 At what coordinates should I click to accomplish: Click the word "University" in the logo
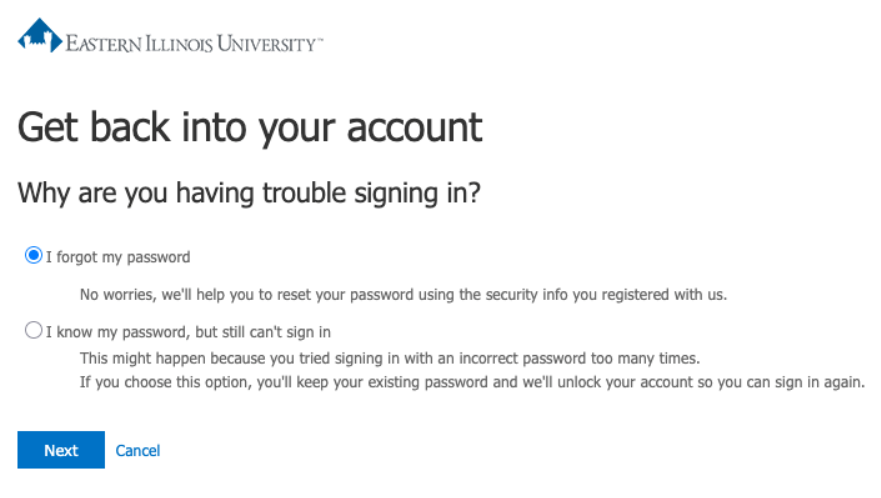click(x=264, y=44)
